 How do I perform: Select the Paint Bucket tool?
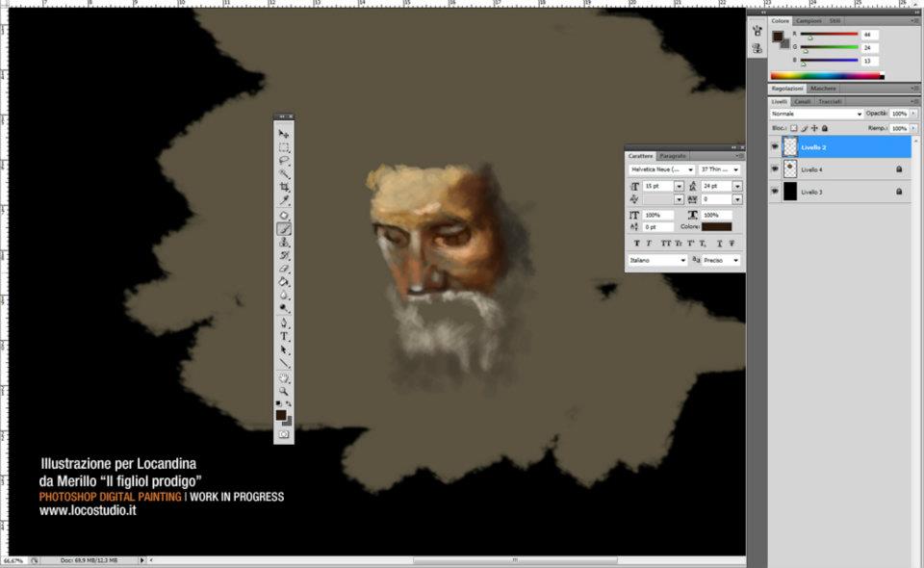(x=284, y=282)
